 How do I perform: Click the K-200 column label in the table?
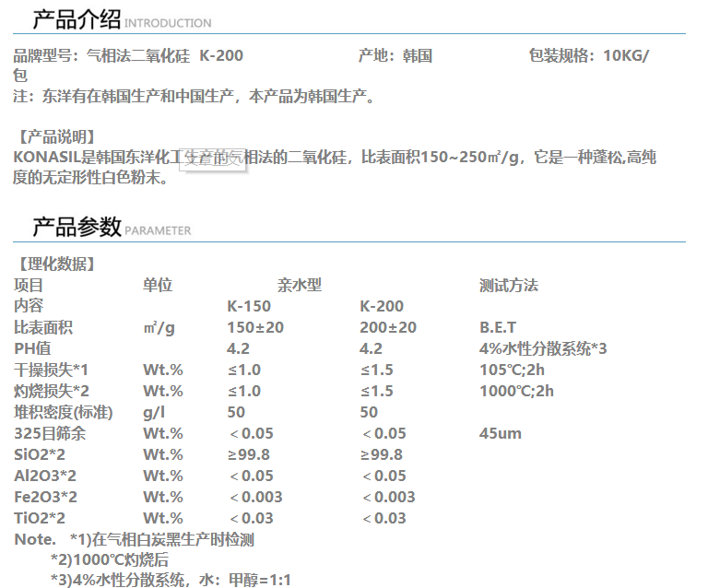(382, 307)
